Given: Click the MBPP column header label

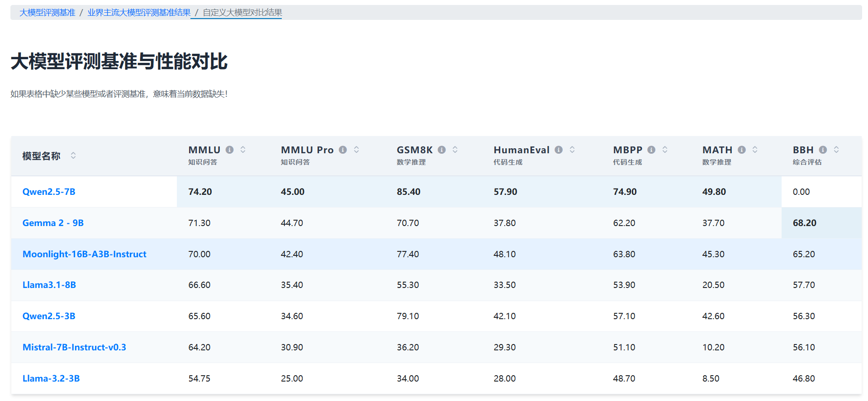Looking at the screenshot, I should (628, 150).
